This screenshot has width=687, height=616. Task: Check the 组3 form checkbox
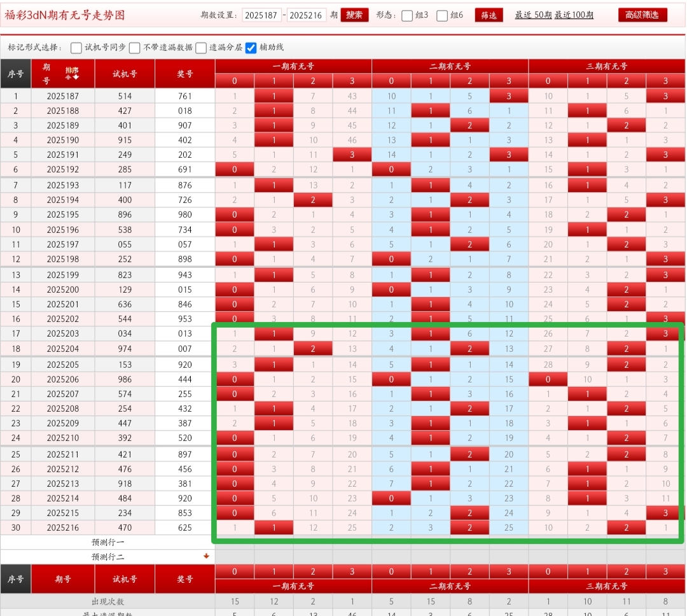[x=407, y=16]
